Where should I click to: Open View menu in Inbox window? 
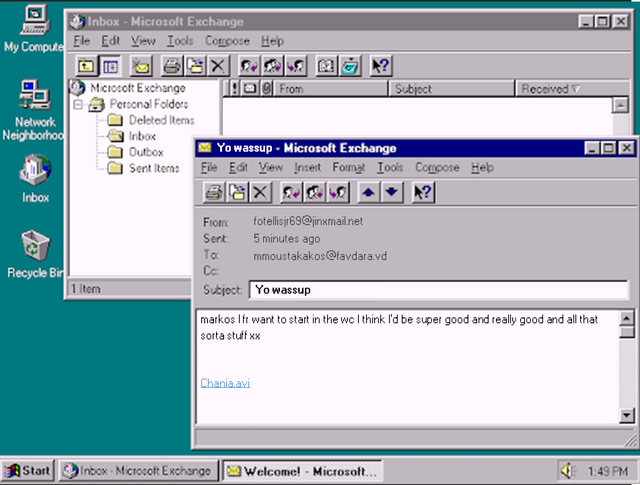[x=143, y=41]
